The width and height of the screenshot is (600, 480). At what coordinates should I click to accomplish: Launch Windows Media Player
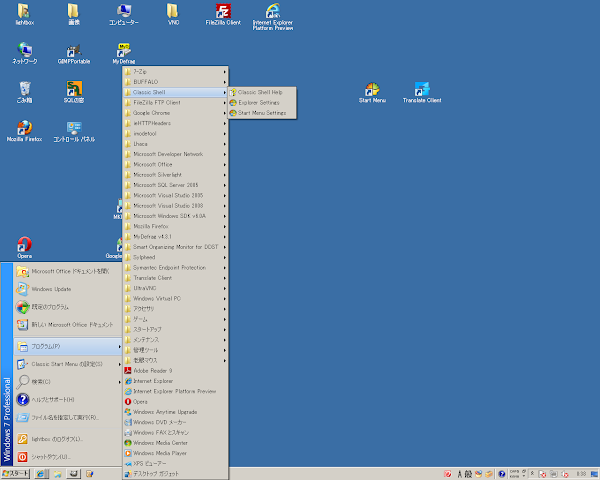tap(176, 453)
